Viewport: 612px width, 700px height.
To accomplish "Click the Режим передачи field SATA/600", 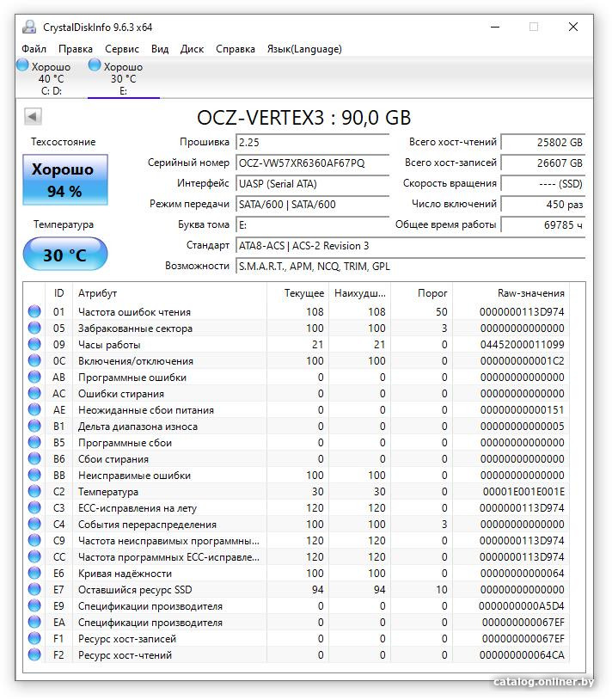I will coord(312,204).
